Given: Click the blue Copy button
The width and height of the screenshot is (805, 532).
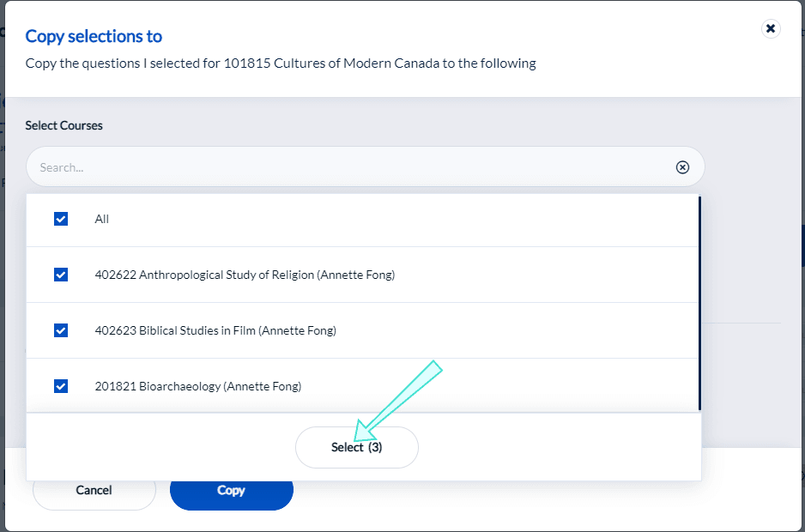Looking at the screenshot, I should [231, 491].
